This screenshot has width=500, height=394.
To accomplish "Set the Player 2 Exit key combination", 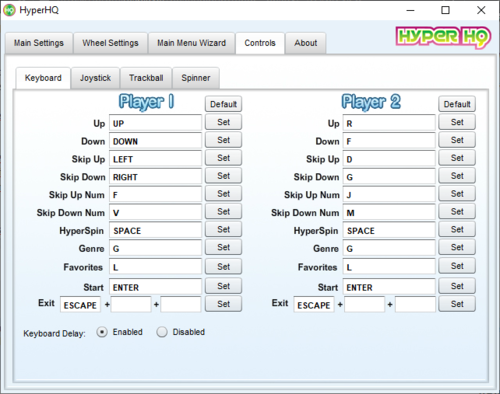I will 457,304.
